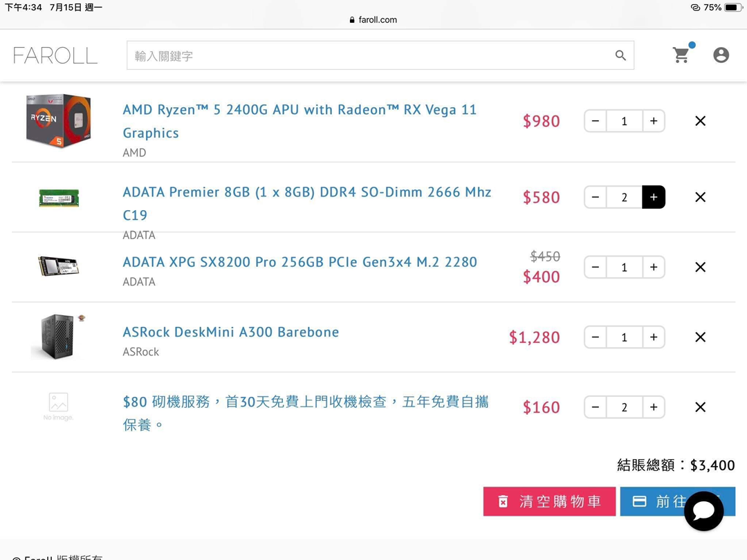
Task: Increase quantity of ASRock DeskMini A300
Action: [x=654, y=337]
